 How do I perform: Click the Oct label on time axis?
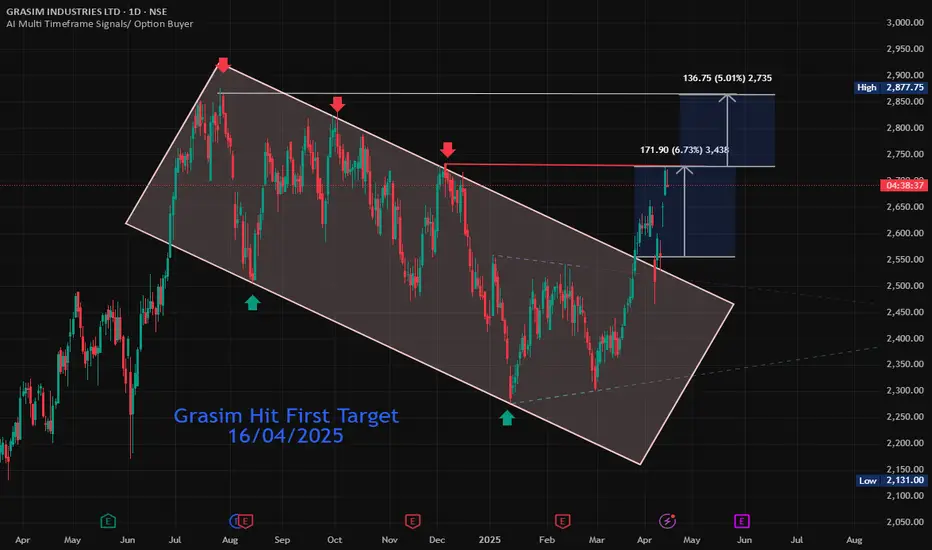tap(335, 540)
